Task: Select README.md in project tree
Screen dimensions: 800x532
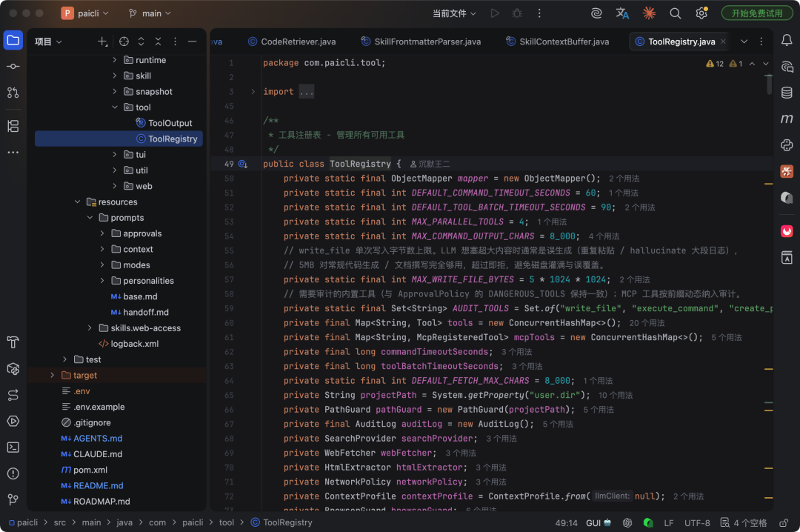Action: click(x=93, y=485)
